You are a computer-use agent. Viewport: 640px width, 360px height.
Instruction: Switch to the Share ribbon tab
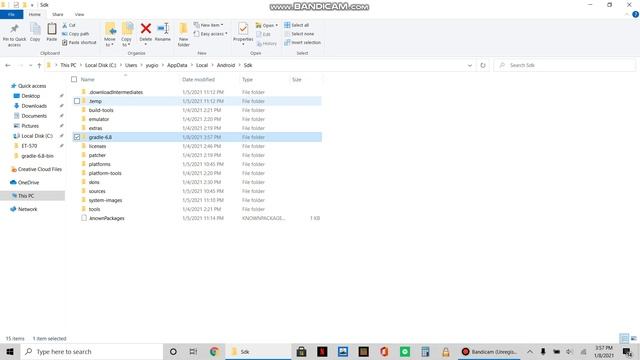(58, 14)
